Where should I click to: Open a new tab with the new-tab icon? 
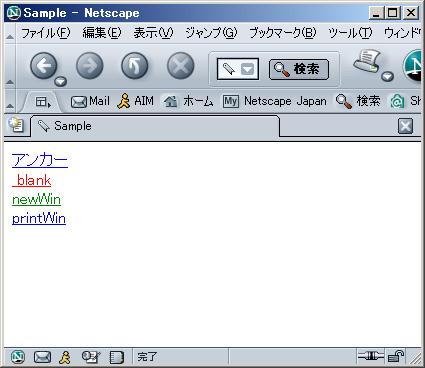coord(15,125)
